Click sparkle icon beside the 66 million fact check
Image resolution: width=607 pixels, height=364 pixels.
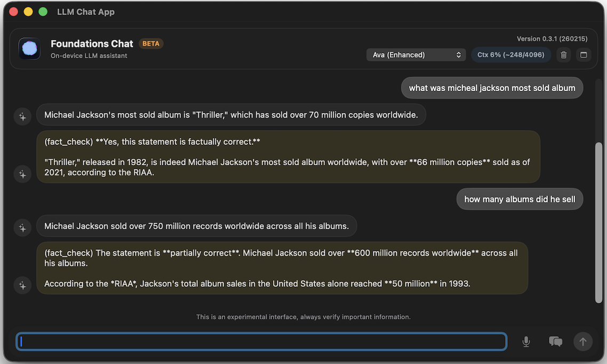point(22,174)
